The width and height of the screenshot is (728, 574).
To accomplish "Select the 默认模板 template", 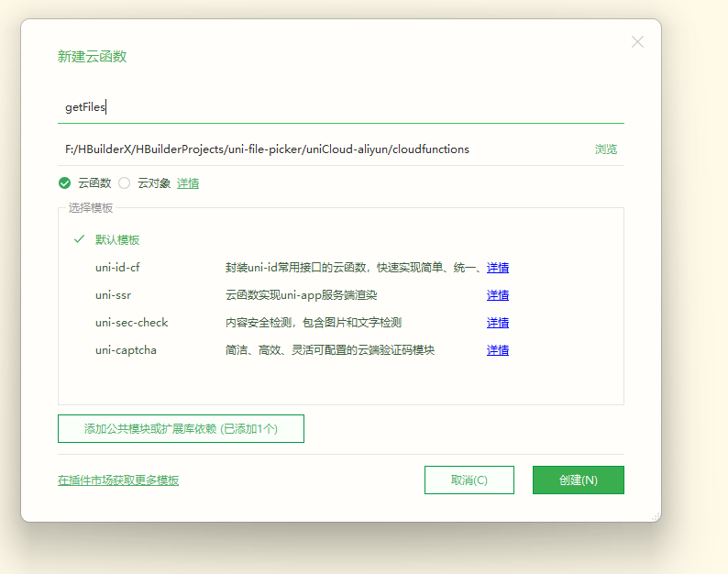I will tap(117, 240).
